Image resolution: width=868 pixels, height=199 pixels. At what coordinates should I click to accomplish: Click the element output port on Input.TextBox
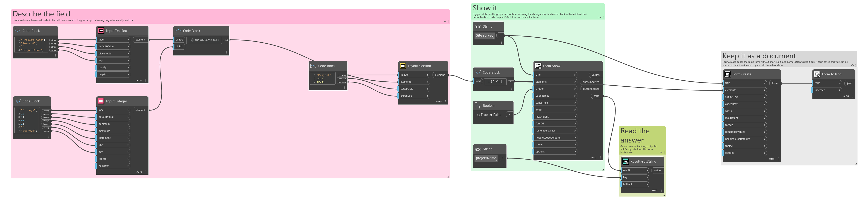pyautogui.click(x=141, y=40)
